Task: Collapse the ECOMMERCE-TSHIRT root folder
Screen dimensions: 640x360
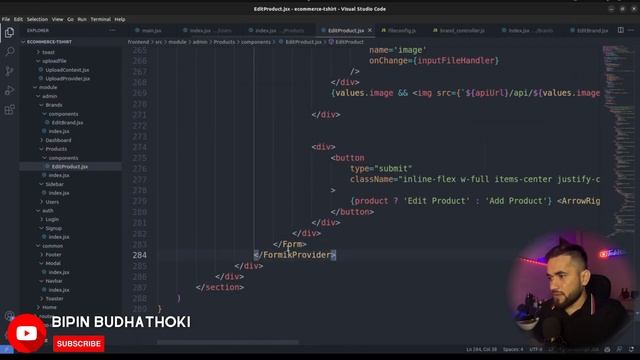Action: (x=49, y=42)
